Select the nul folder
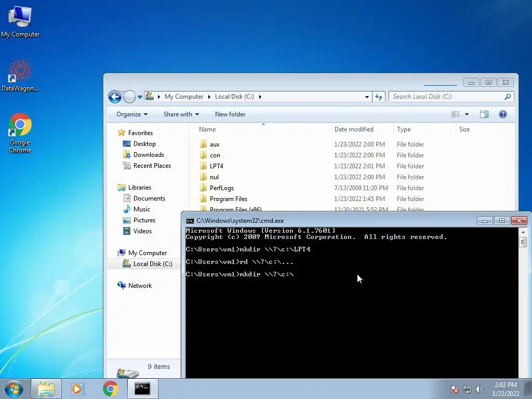Image resolution: width=532 pixels, height=399 pixels. (214, 177)
